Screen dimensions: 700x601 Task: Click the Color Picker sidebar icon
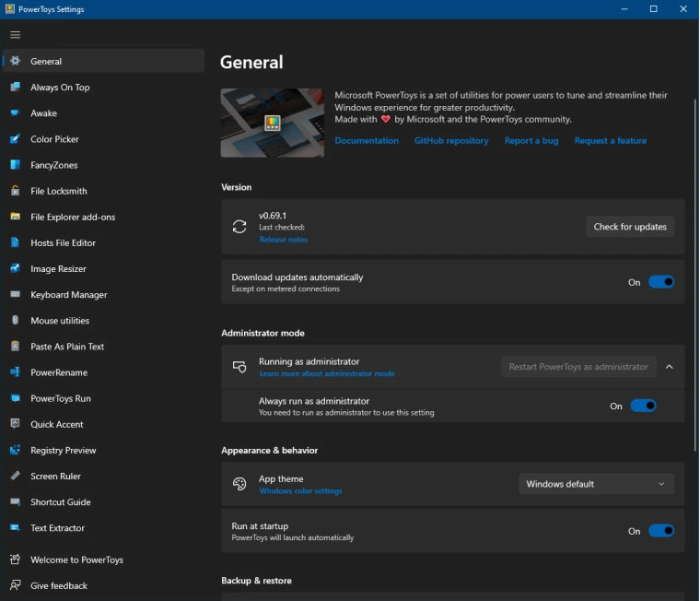(x=15, y=139)
